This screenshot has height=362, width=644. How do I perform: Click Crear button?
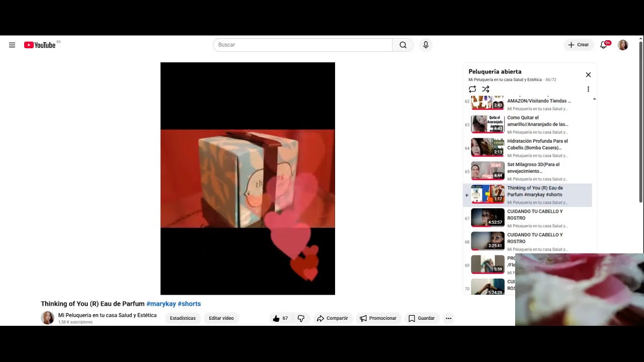(x=579, y=45)
